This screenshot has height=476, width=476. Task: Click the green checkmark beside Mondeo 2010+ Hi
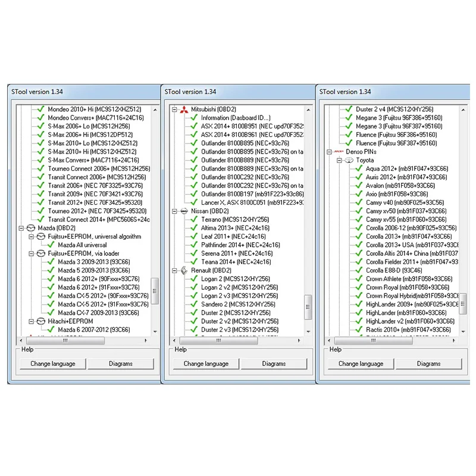click(x=41, y=109)
